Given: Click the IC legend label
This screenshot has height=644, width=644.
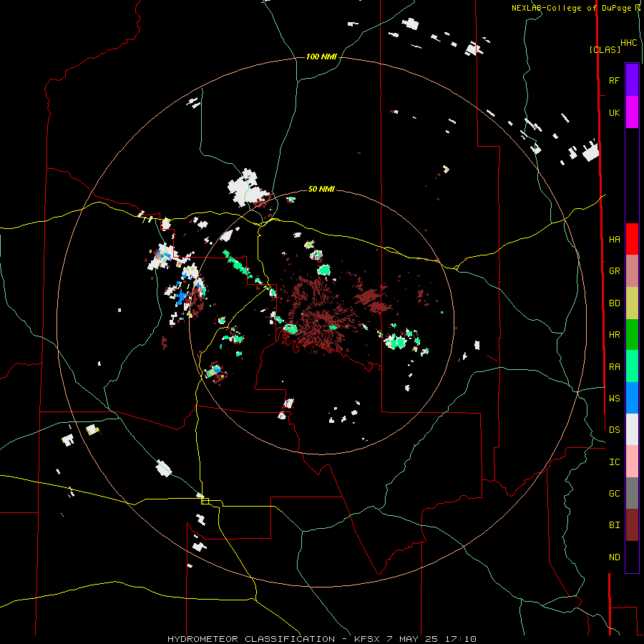Looking at the screenshot, I should tap(614, 462).
